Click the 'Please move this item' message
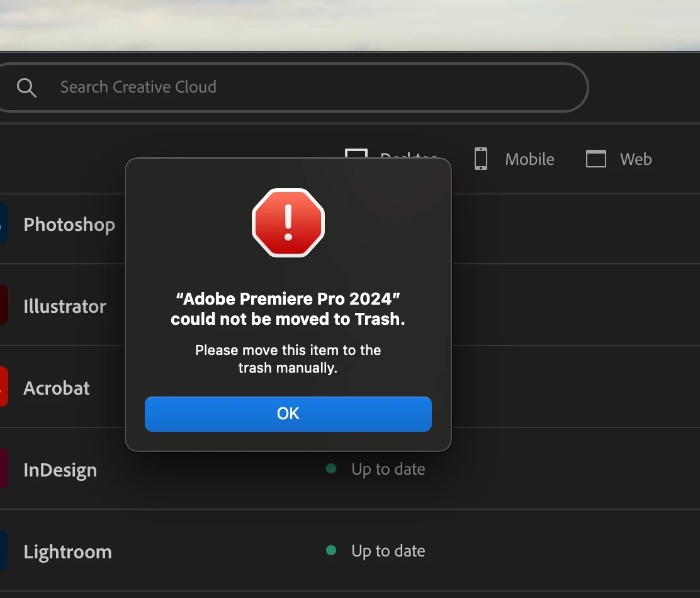This screenshot has width=700, height=598. (x=288, y=359)
